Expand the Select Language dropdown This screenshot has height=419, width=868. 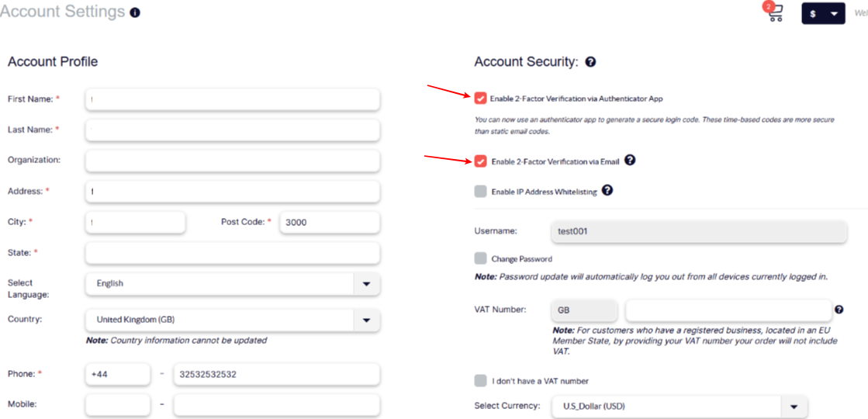(x=366, y=283)
